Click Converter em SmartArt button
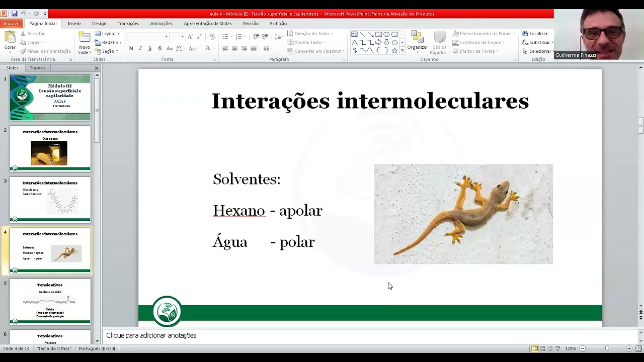 click(x=315, y=51)
